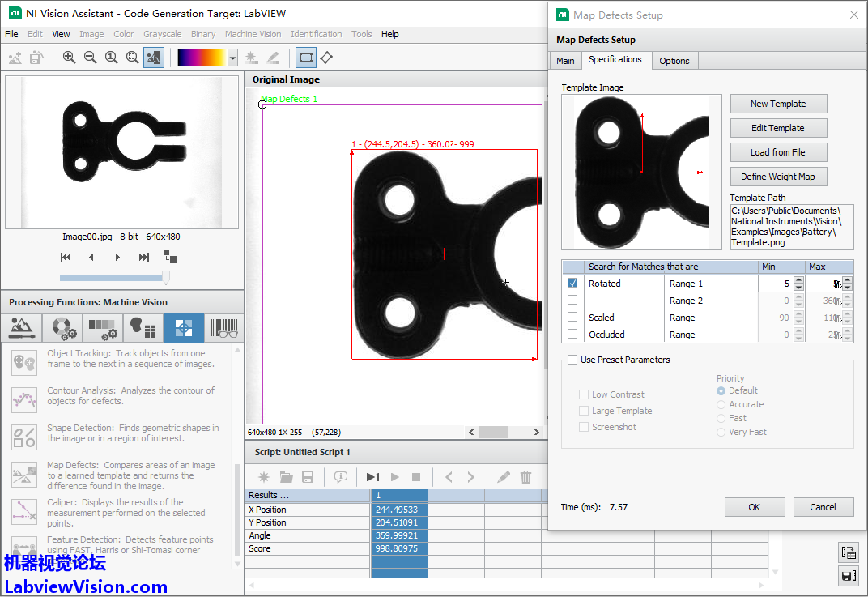Open the color palette dropdown arrow
The image size is (868, 597).
[x=233, y=58]
